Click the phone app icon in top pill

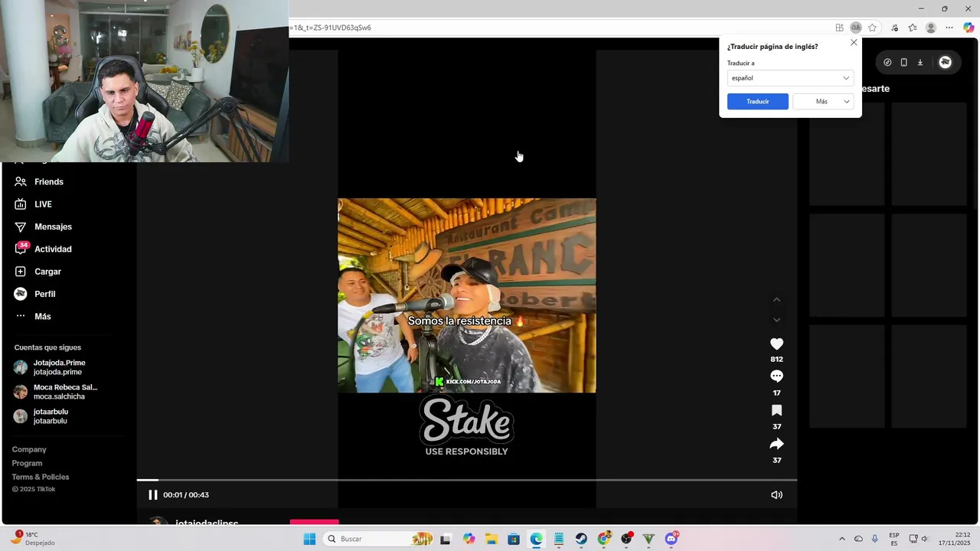[x=903, y=63]
